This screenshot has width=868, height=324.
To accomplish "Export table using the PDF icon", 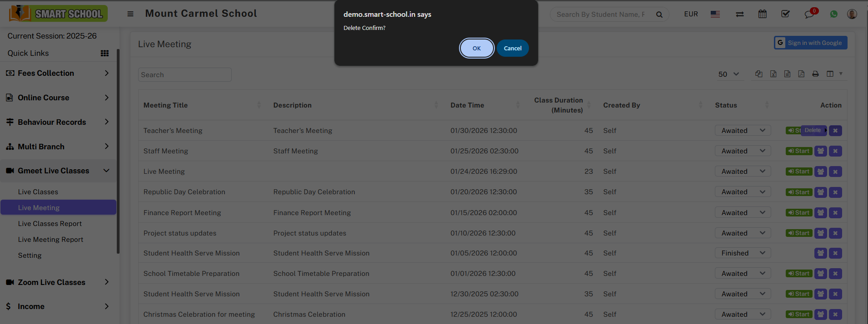I will coord(801,74).
